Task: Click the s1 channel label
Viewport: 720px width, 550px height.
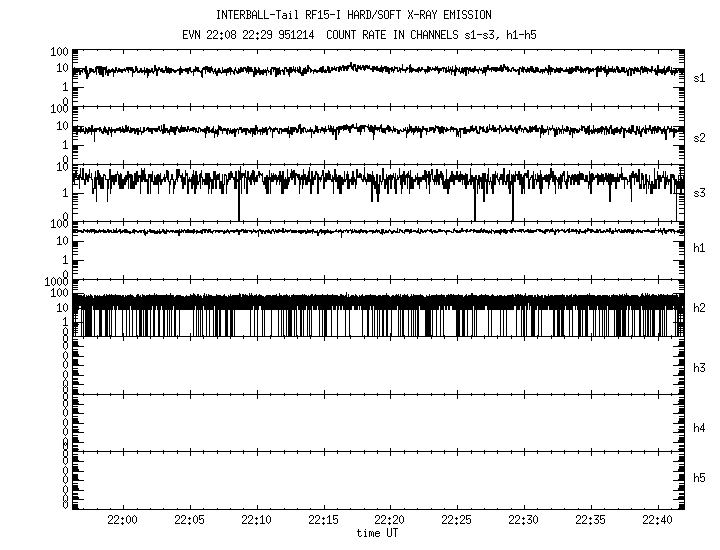Action: coord(699,78)
